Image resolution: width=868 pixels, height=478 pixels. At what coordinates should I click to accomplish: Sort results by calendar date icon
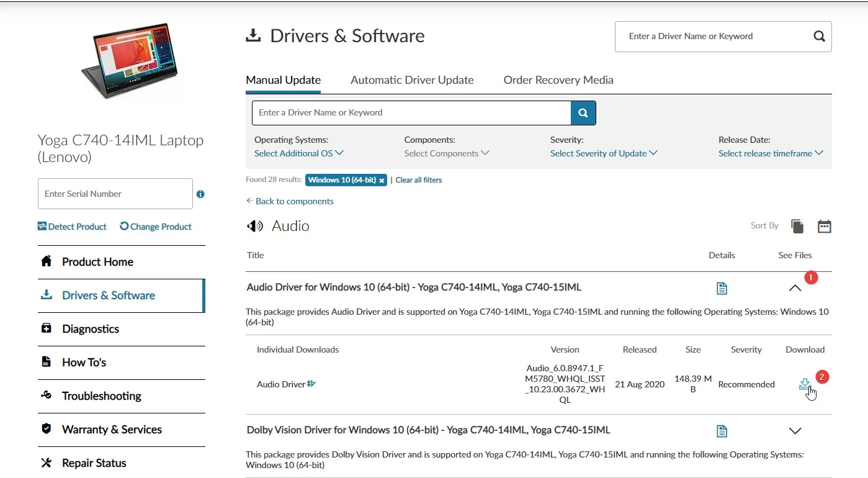point(825,227)
